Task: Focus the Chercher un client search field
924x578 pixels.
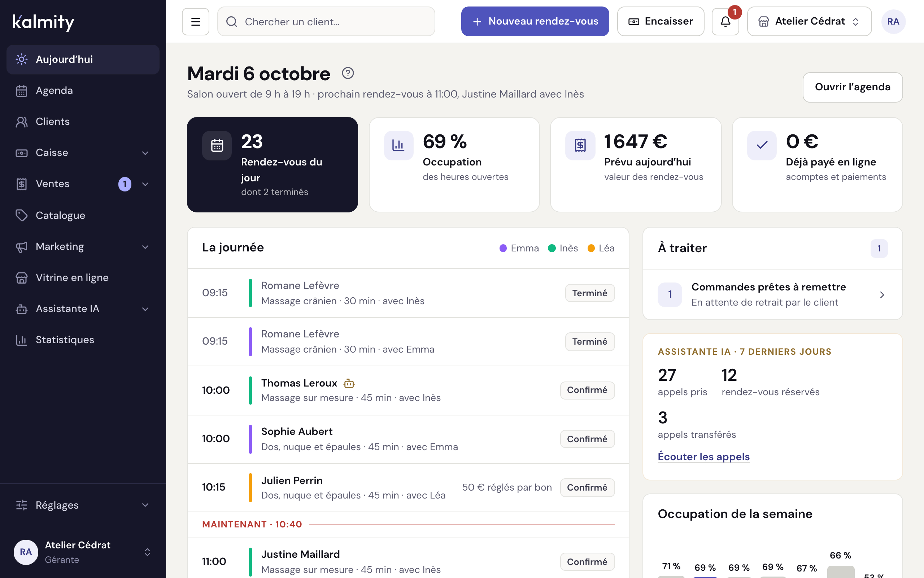Action: pos(326,21)
